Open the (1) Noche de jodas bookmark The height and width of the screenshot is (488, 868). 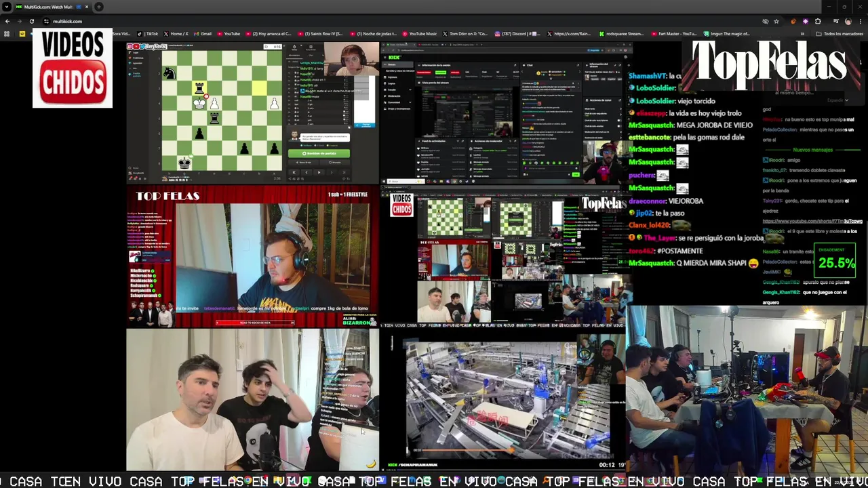374,34
